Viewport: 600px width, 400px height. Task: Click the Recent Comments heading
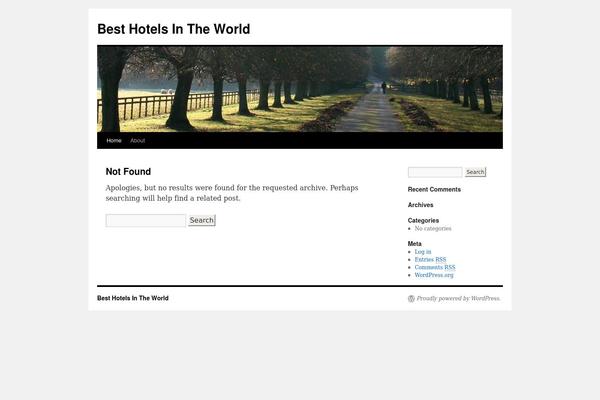point(434,189)
